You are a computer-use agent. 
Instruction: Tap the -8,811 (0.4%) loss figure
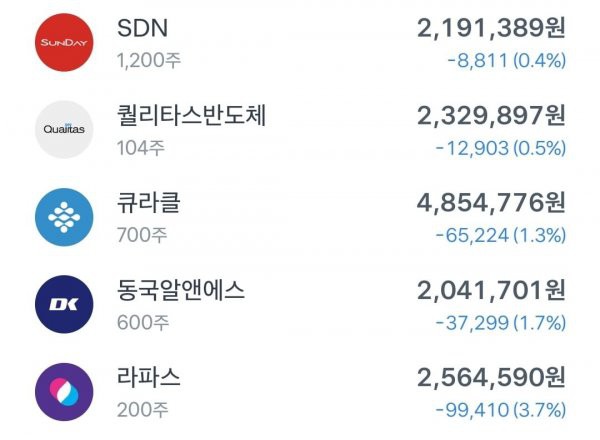point(507,60)
